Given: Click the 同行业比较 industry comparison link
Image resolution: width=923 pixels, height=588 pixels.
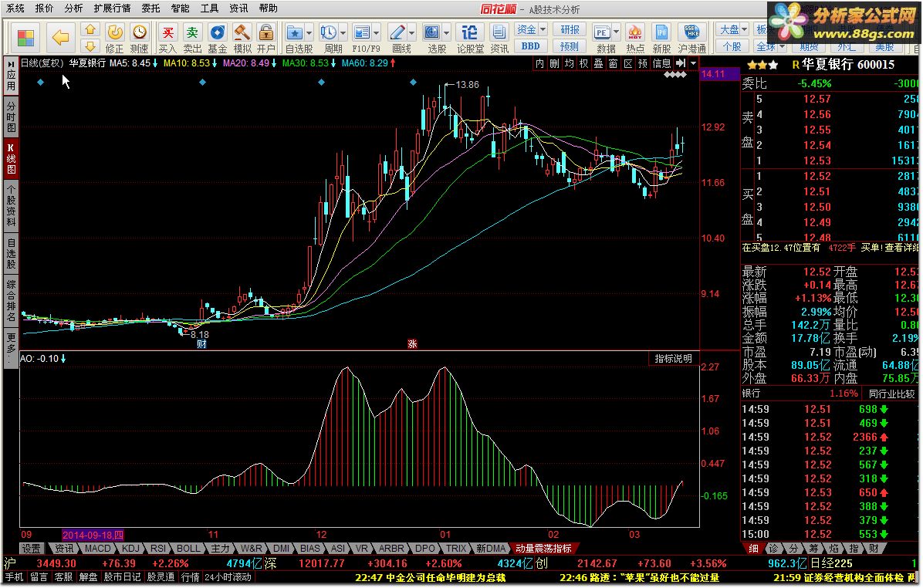Looking at the screenshot, I should (x=892, y=394).
